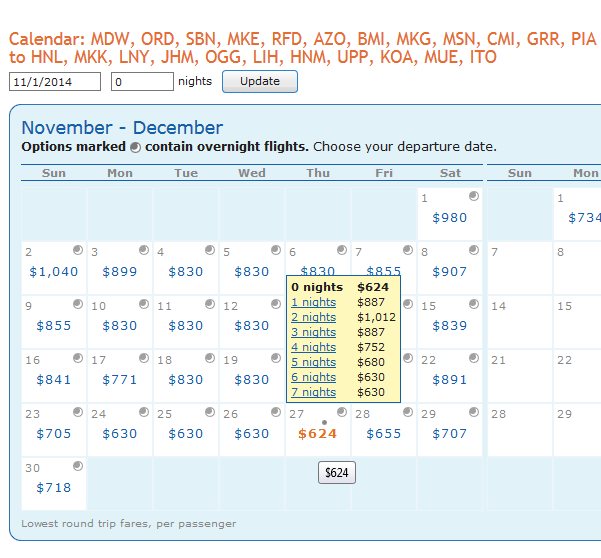Click the overnight flight icon on November 1
Screen dimensions: 601x558
(474, 196)
